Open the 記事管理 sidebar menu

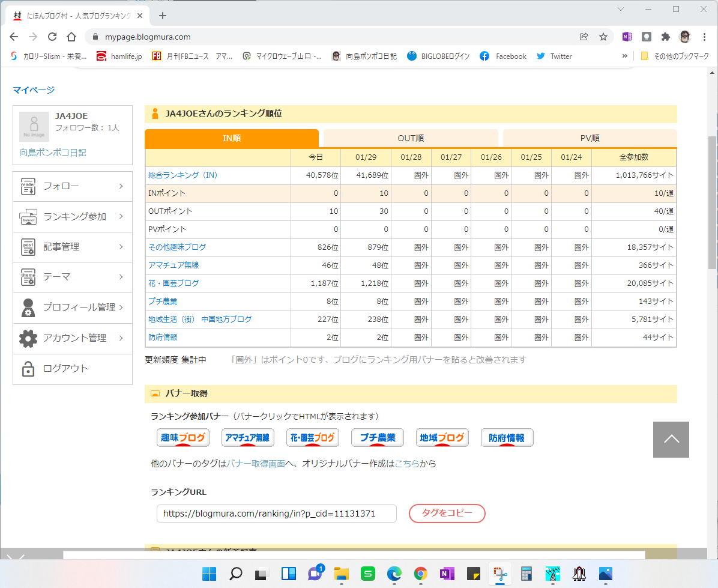click(73, 246)
